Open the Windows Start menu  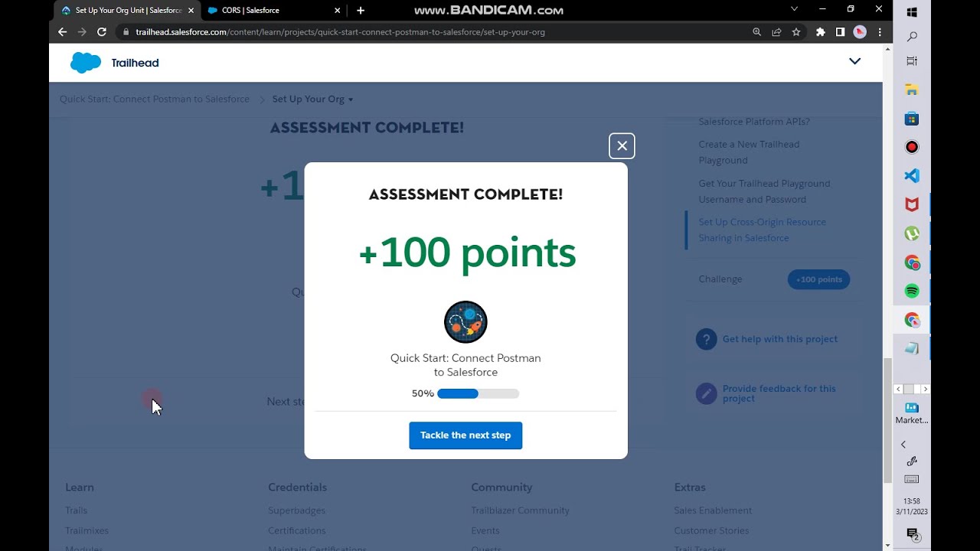tap(911, 12)
